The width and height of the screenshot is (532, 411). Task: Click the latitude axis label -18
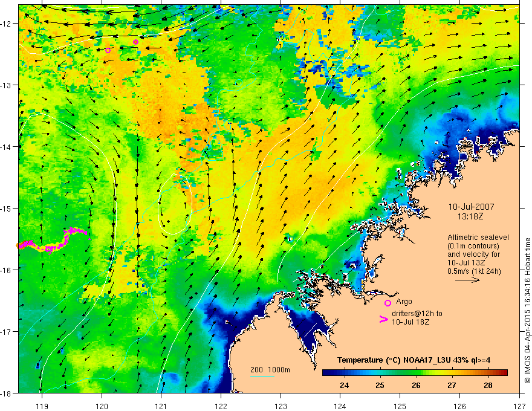[x=7, y=393]
